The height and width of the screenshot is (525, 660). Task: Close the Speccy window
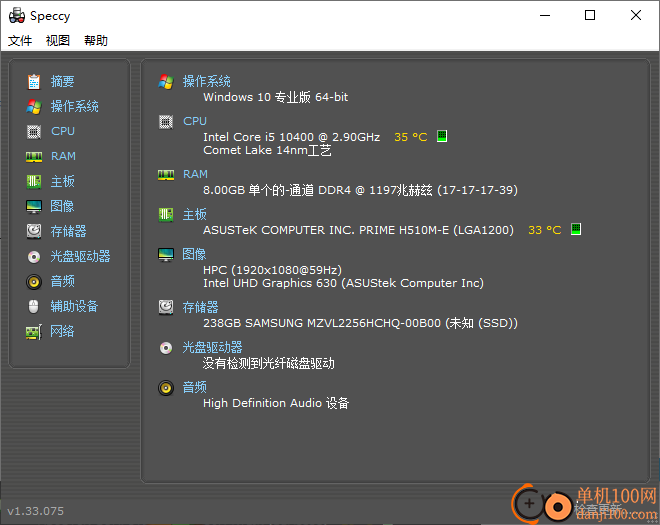pyautogui.click(x=636, y=16)
